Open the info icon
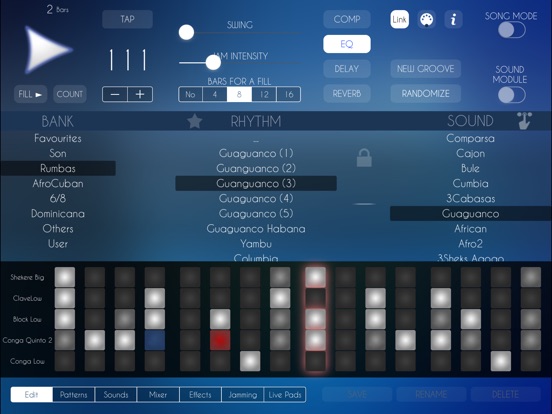The width and height of the screenshot is (552, 414). [453, 19]
